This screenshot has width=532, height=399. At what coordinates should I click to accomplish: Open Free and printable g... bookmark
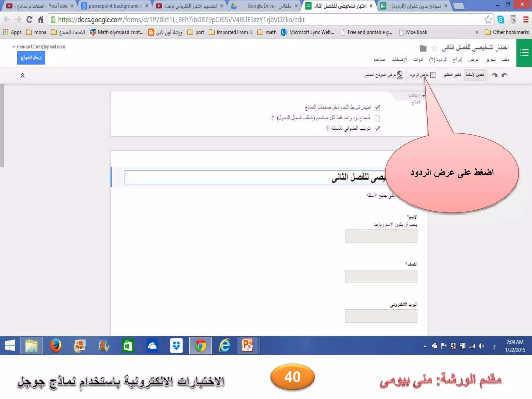(x=366, y=32)
